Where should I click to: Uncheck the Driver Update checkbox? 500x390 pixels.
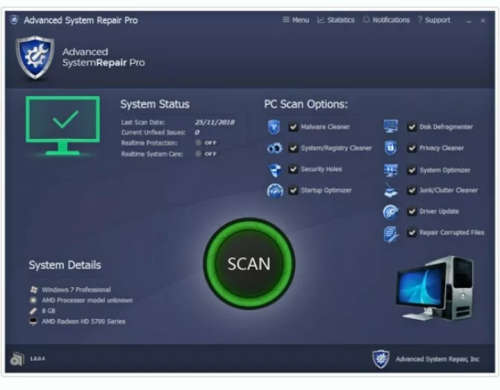coord(412,212)
